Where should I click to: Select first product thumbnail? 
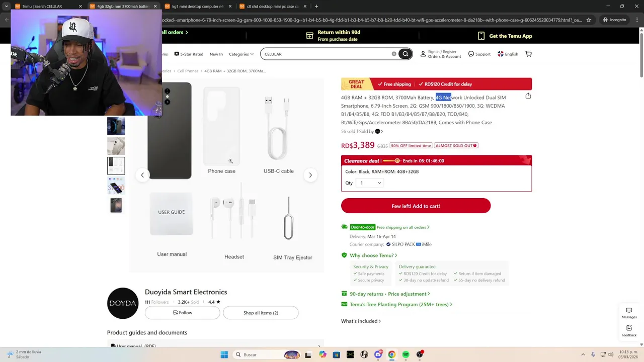click(116, 126)
